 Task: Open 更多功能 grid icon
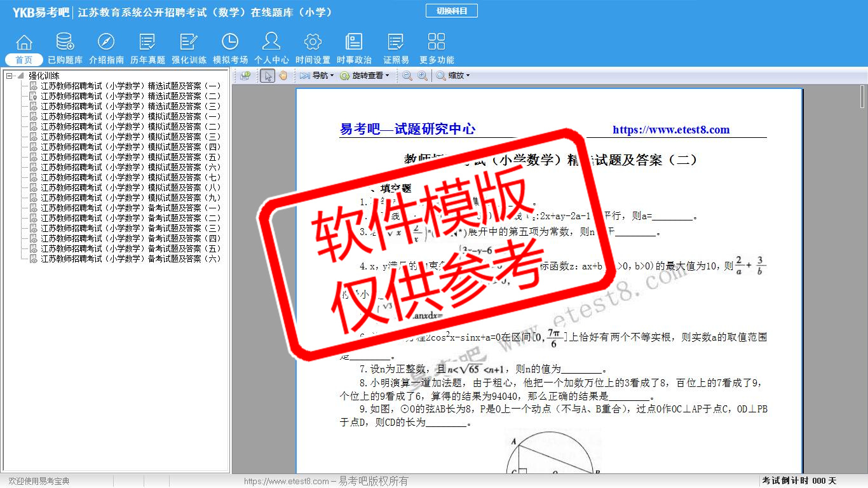point(437,42)
